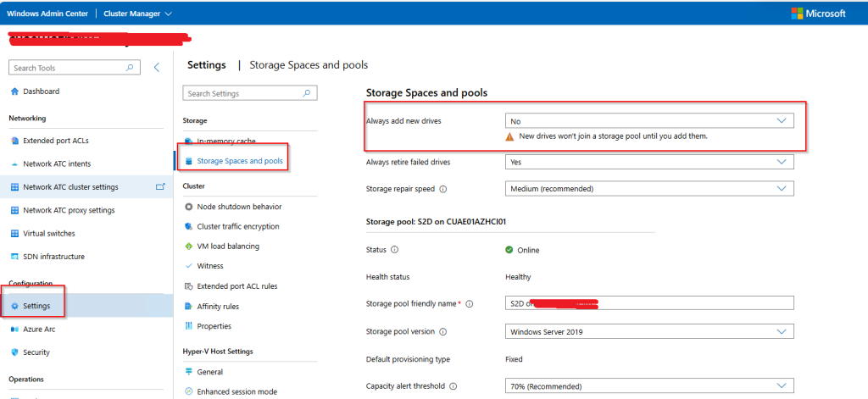868x399 pixels.
Task: Open the pop-out icon beside Network ATC cluster settings
Action: (x=159, y=186)
